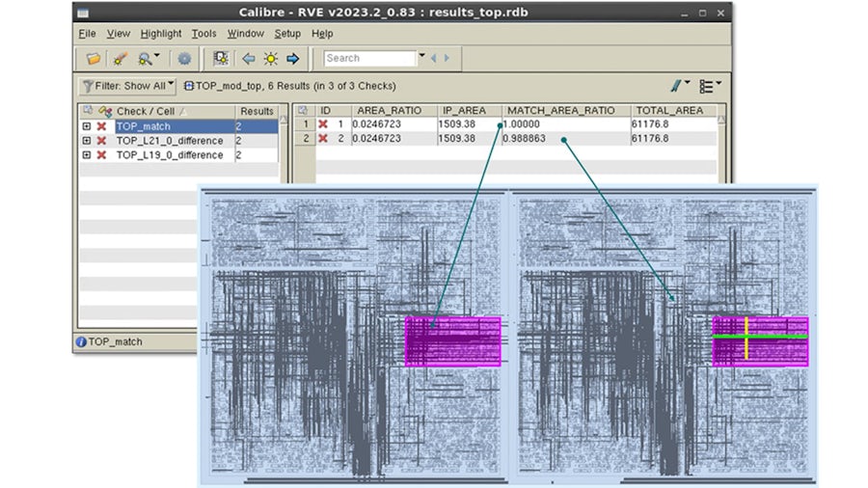Select the TOP_L19_0_difference row

[x=178, y=155]
